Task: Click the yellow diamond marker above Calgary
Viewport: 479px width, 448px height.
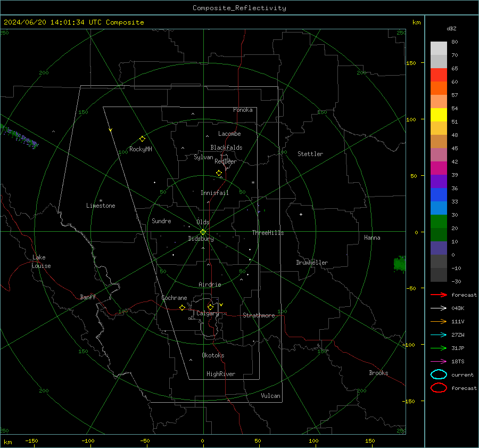Action: (x=210, y=307)
